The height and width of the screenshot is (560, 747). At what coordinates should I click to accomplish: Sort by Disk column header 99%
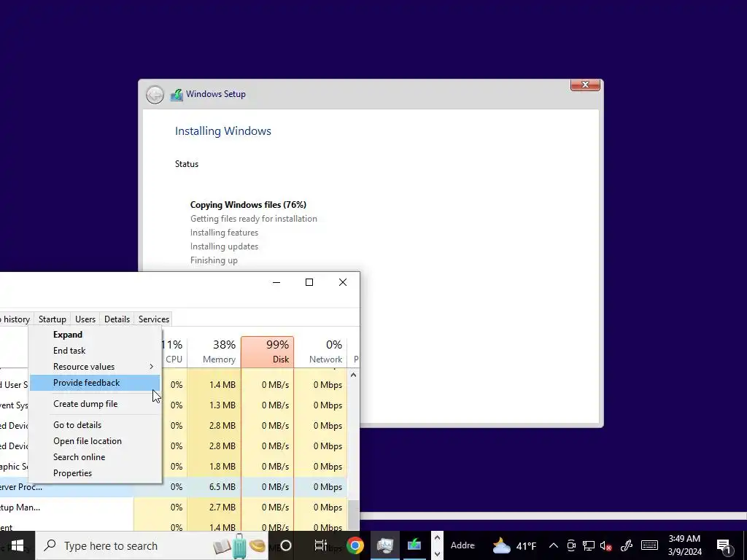pyautogui.click(x=267, y=352)
